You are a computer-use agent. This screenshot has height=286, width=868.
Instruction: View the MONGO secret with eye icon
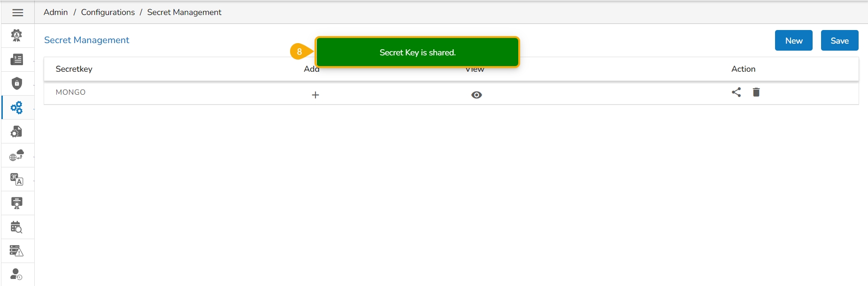click(476, 95)
